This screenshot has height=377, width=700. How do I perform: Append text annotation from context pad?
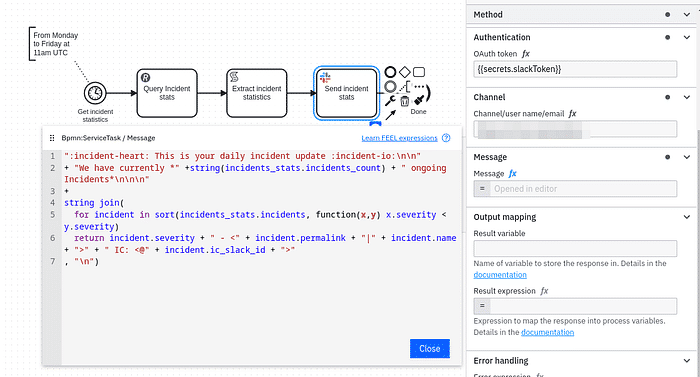[404, 87]
